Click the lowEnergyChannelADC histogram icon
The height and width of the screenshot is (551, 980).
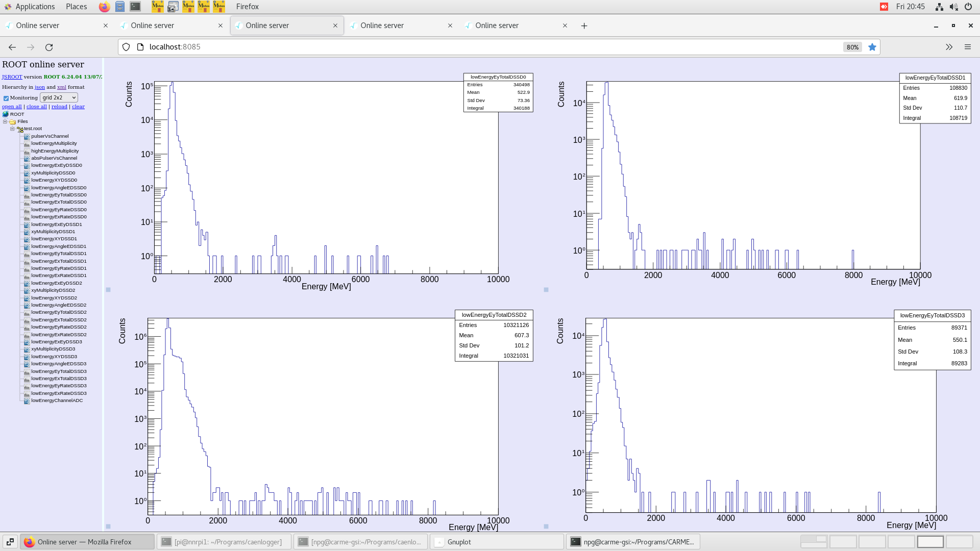point(27,401)
